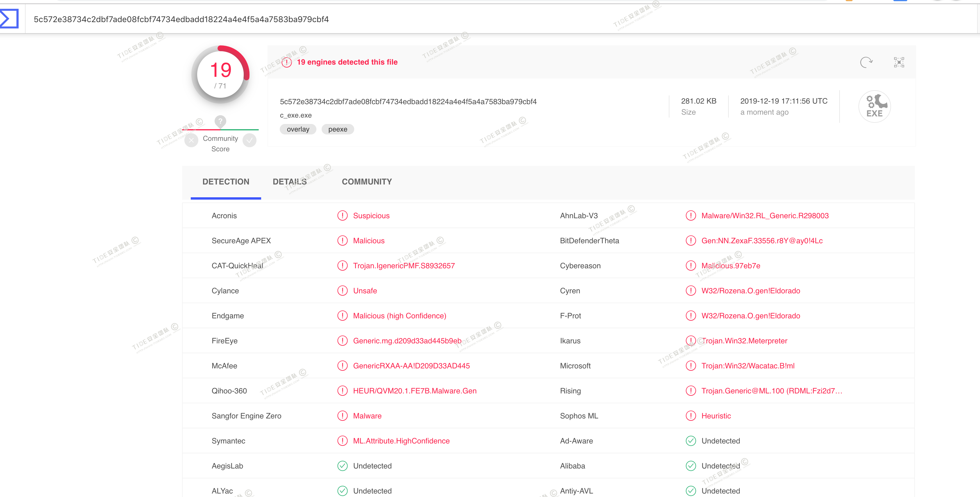Click the hash search input field
Screen dimensions: 980x497
(x=181, y=19)
